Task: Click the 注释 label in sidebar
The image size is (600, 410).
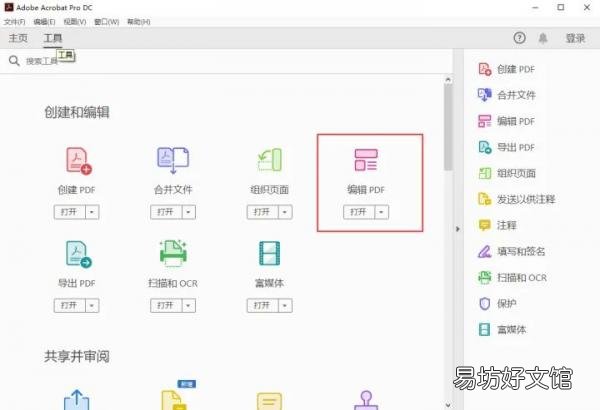Action: (506, 225)
